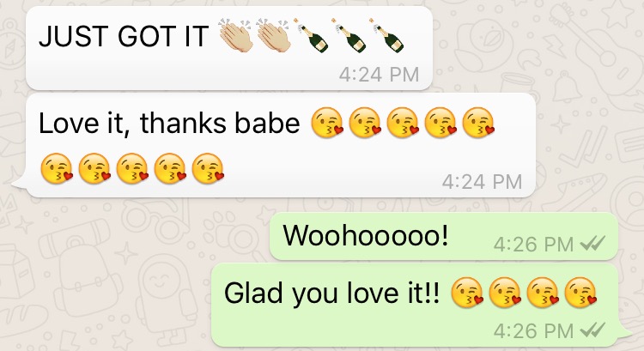Click the 4:24 PM timestamp on 'thanks babe' message
Image resolution: width=644 pixels, height=351 pixels.
(x=483, y=181)
